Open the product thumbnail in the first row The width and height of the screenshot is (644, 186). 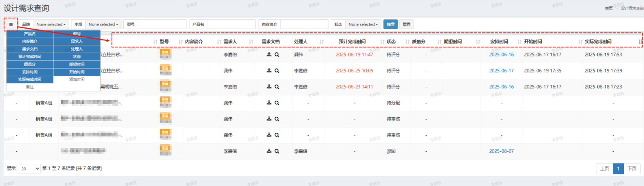[x=165, y=54]
